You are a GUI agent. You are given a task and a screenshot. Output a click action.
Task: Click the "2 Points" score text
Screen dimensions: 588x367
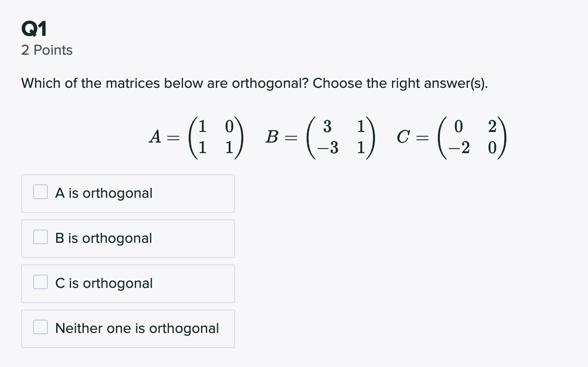(47, 50)
